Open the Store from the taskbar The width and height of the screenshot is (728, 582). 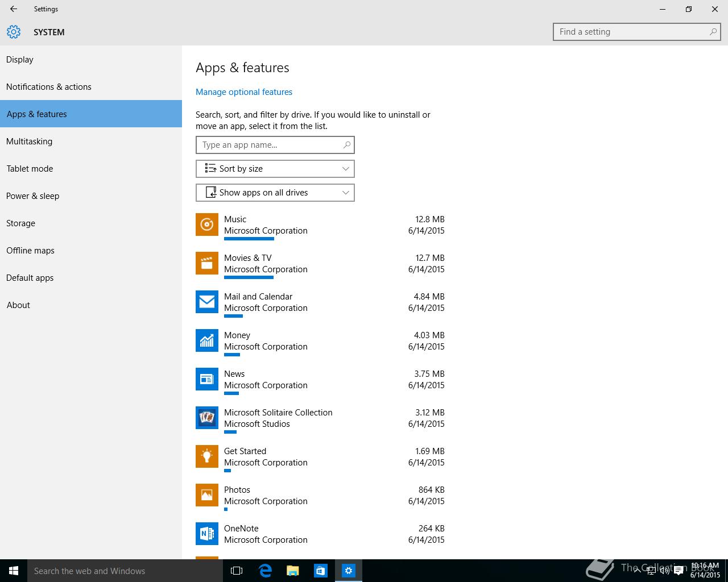[x=320, y=571]
